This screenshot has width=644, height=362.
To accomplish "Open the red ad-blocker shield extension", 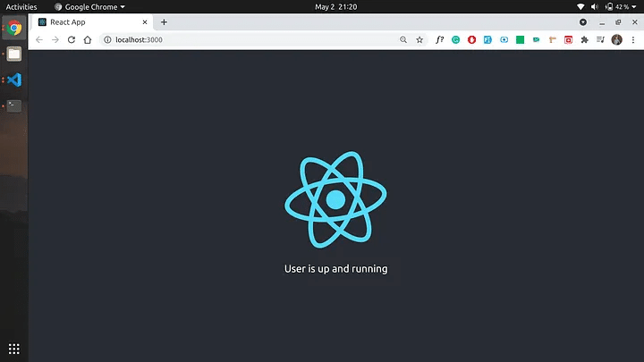I will [471, 40].
